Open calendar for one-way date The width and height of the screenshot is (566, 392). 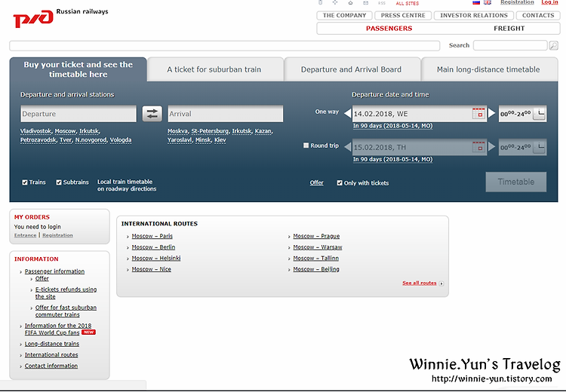pos(478,113)
